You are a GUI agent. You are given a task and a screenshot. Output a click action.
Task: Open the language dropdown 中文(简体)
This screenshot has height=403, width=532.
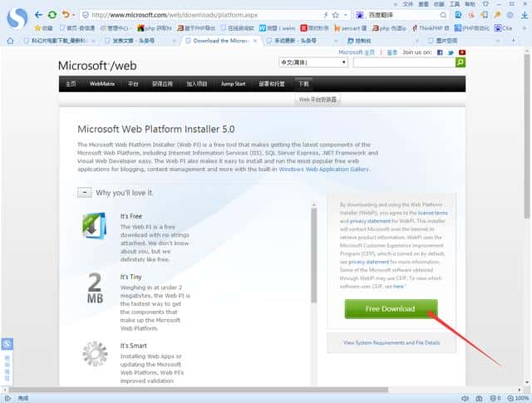[313, 62]
